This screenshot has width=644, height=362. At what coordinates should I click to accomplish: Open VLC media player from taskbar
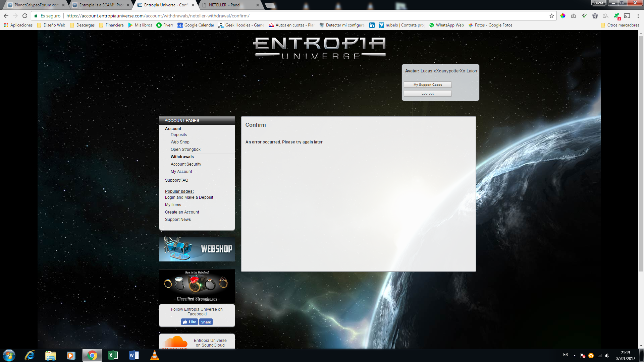coord(154,355)
